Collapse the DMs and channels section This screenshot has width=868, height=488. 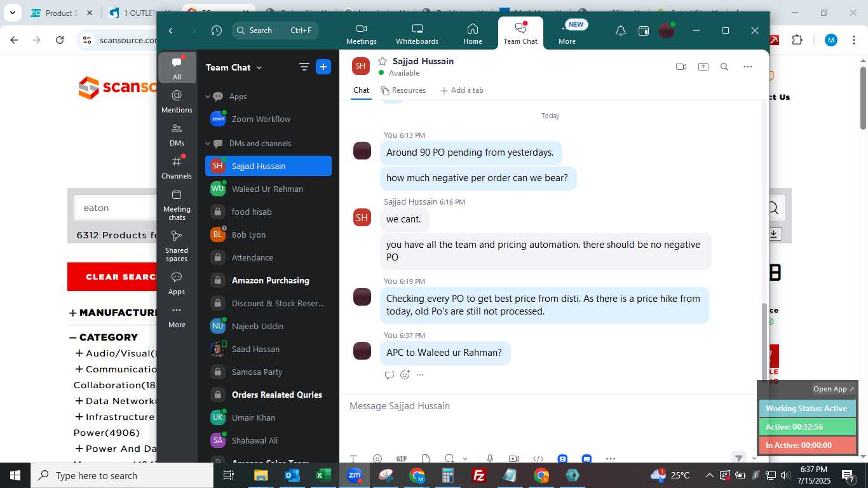207,144
